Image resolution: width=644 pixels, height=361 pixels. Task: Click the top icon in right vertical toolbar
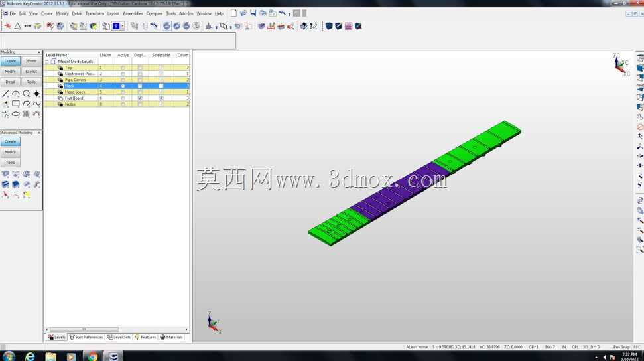click(640, 58)
